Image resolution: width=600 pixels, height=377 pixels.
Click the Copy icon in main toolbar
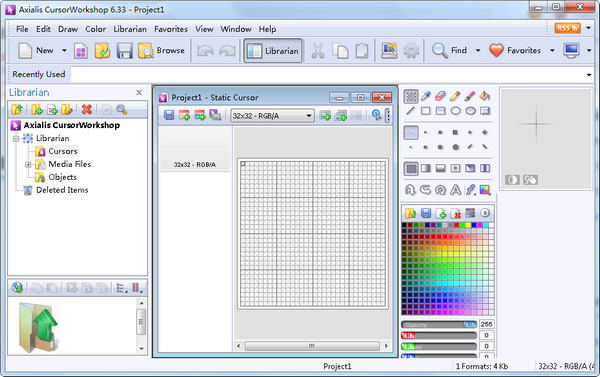coord(340,51)
